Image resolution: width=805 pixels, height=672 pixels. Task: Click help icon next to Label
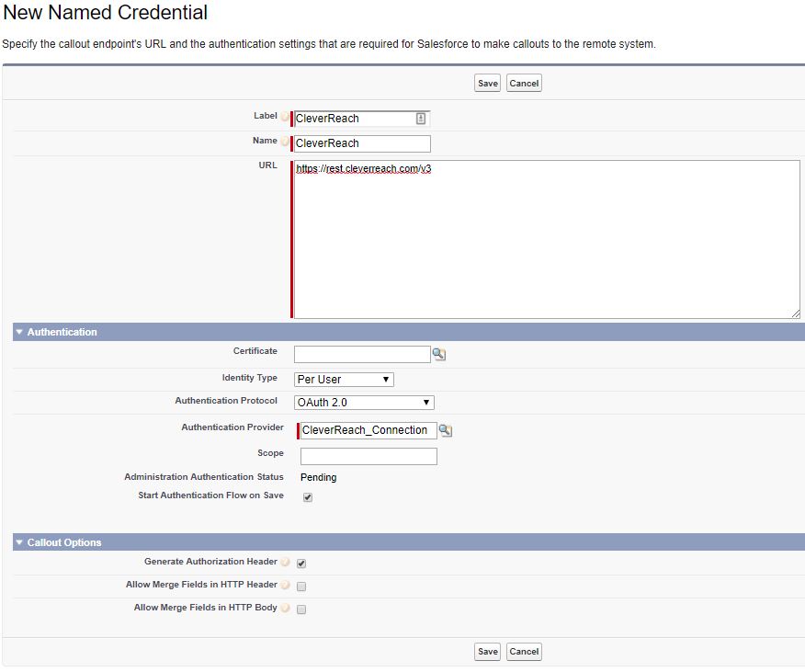[x=285, y=116]
